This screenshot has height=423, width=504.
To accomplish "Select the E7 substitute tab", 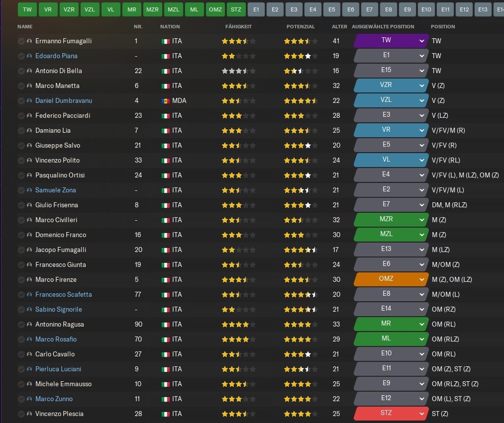I will tap(370, 9).
